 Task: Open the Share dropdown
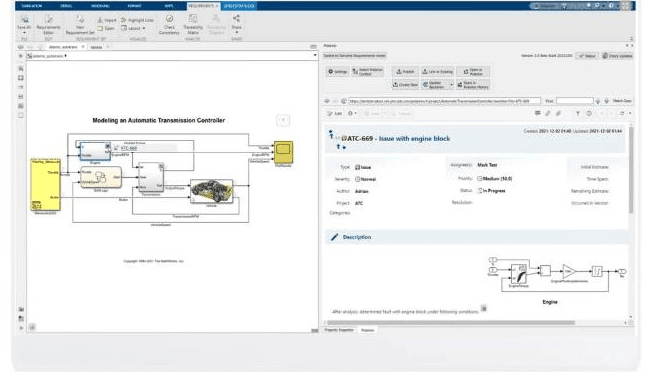pyautogui.click(x=236, y=24)
